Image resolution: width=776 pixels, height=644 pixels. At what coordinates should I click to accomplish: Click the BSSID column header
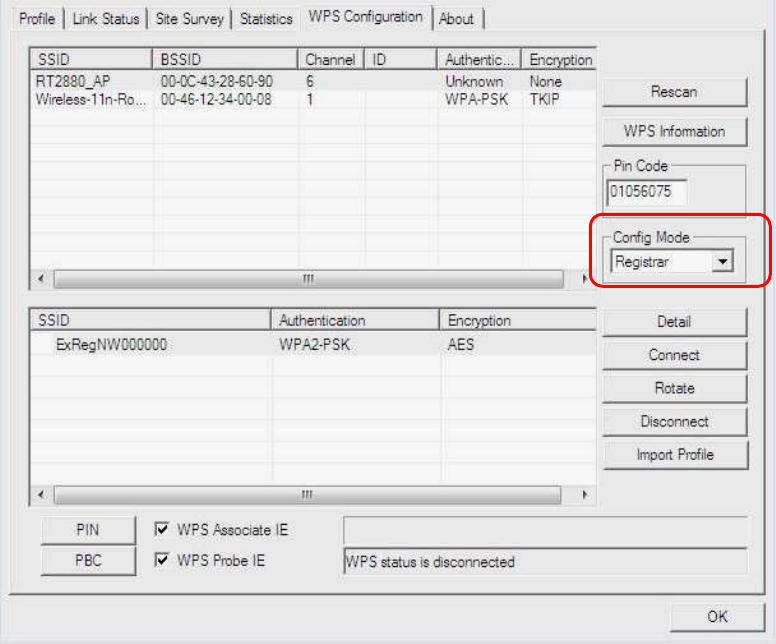[x=225, y=59]
